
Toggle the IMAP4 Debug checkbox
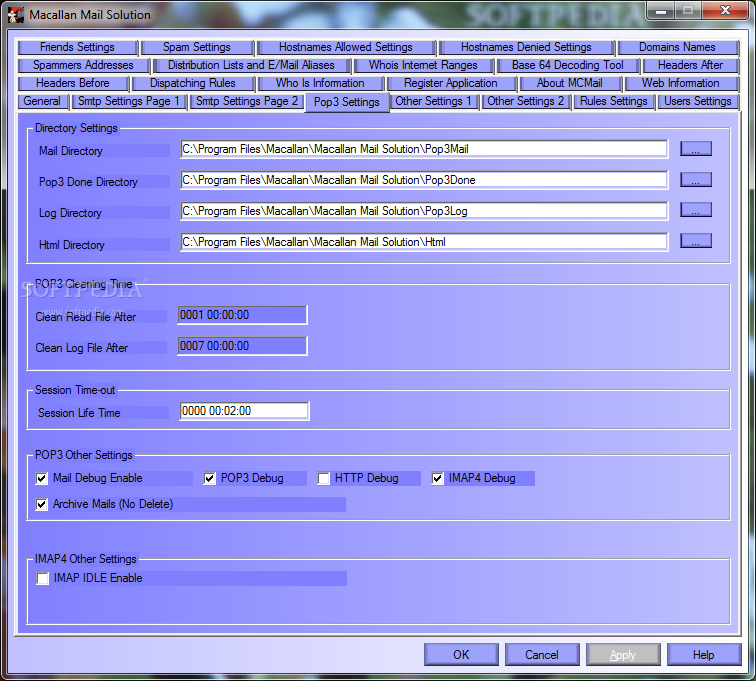pyautogui.click(x=437, y=478)
